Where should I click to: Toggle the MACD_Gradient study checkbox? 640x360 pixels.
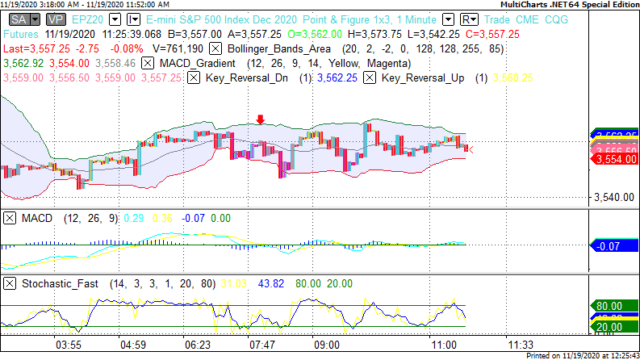click(147, 63)
